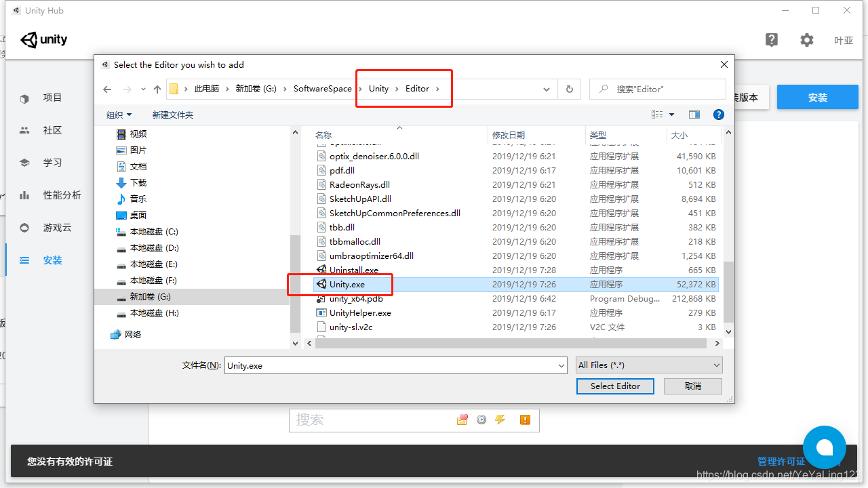Change the file view layout icon
Viewport: 868px width, 488px height.
coord(656,115)
